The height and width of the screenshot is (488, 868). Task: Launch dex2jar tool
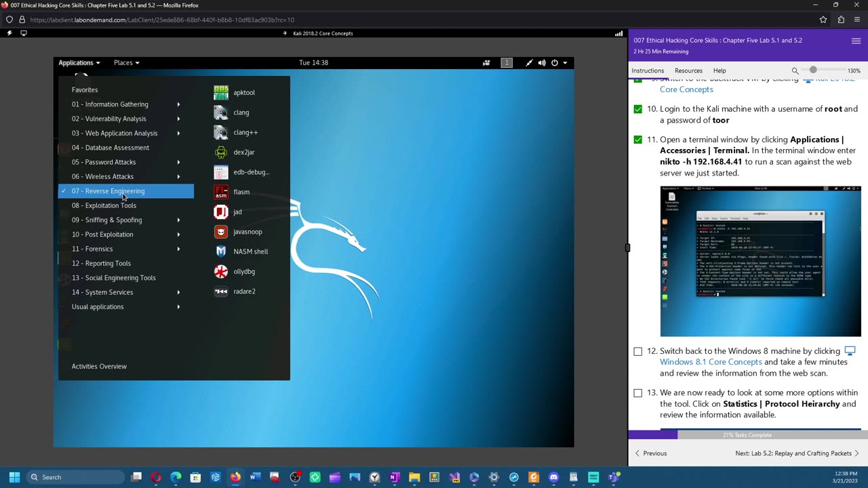click(x=235, y=152)
